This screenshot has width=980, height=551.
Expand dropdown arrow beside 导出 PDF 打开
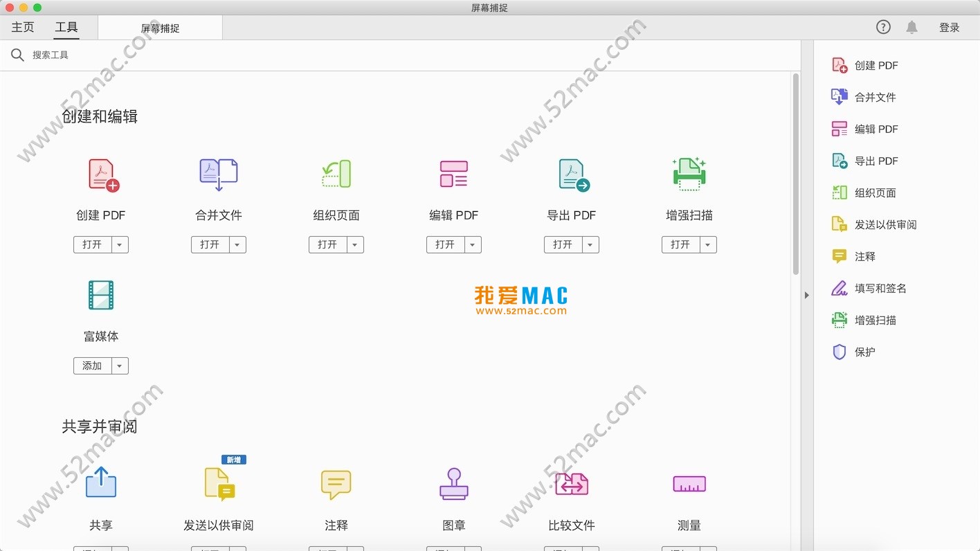[x=590, y=244]
